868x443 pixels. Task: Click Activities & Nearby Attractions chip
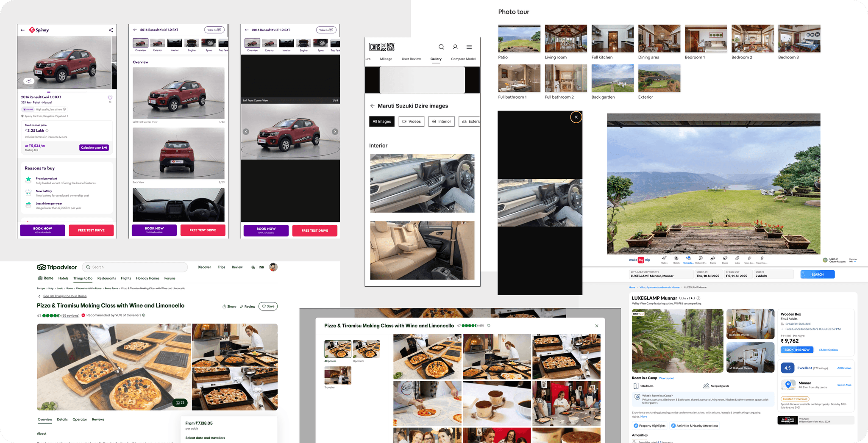pyautogui.click(x=694, y=426)
